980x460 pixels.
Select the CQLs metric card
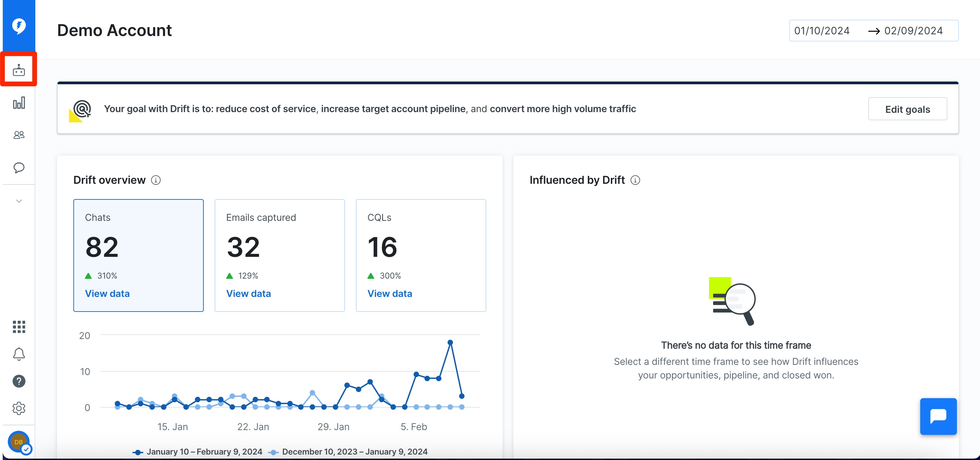pyautogui.click(x=421, y=255)
